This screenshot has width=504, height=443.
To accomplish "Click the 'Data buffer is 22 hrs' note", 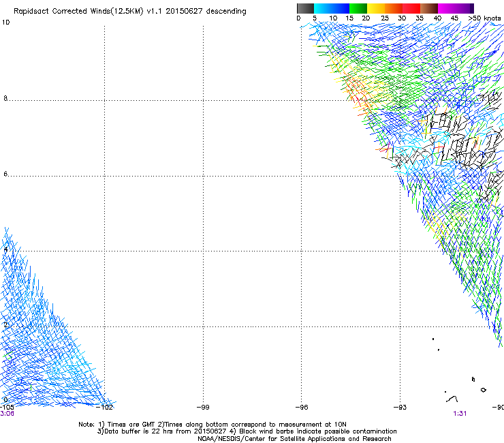I will 247,431.
